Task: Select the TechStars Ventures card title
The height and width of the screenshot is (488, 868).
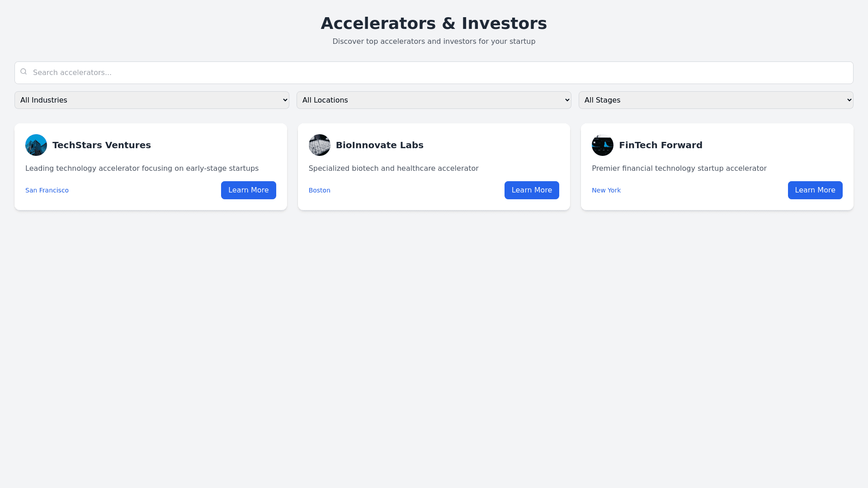Action: coord(102,145)
